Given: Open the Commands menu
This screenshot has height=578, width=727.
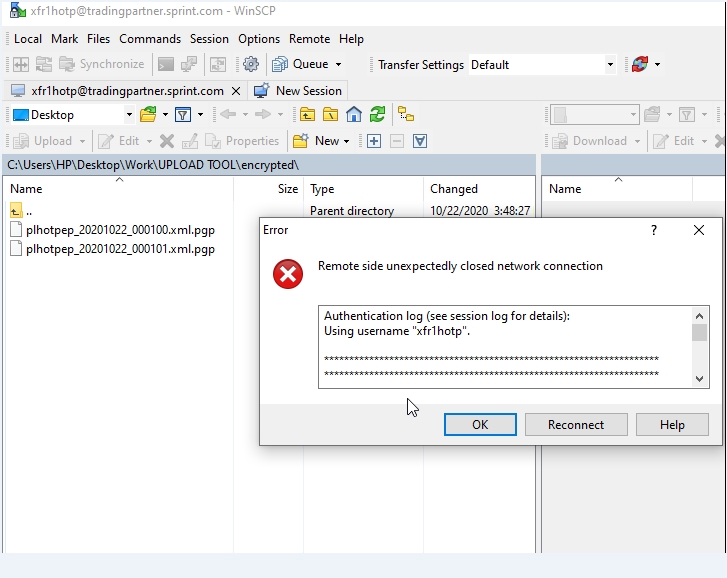Looking at the screenshot, I should [150, 39].
